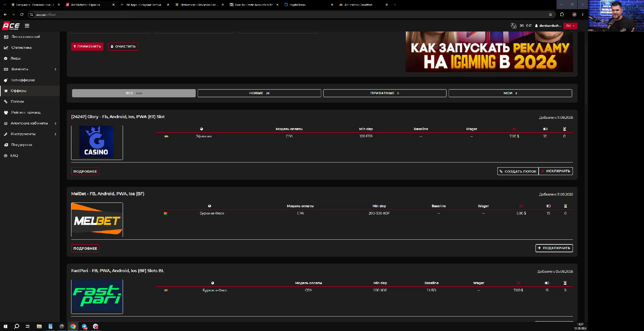The height and width of the screenshot is (331, 644).
Task: Click the Лиды sidebar icon
Action: 6,58
